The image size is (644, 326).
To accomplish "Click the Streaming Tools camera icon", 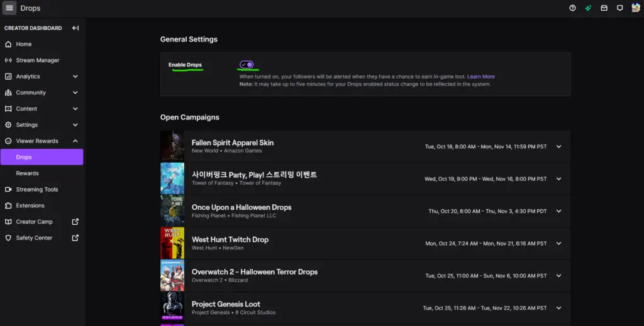I will [x=8, y=190].
